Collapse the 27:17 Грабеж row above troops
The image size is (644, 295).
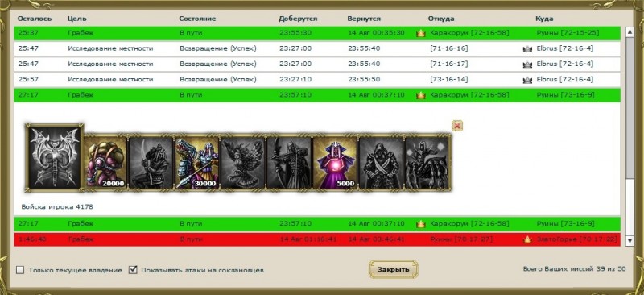[x=317, y=95]
